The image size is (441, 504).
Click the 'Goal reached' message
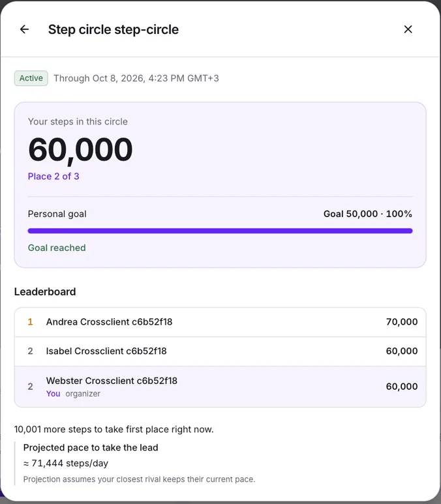point(57,248)
